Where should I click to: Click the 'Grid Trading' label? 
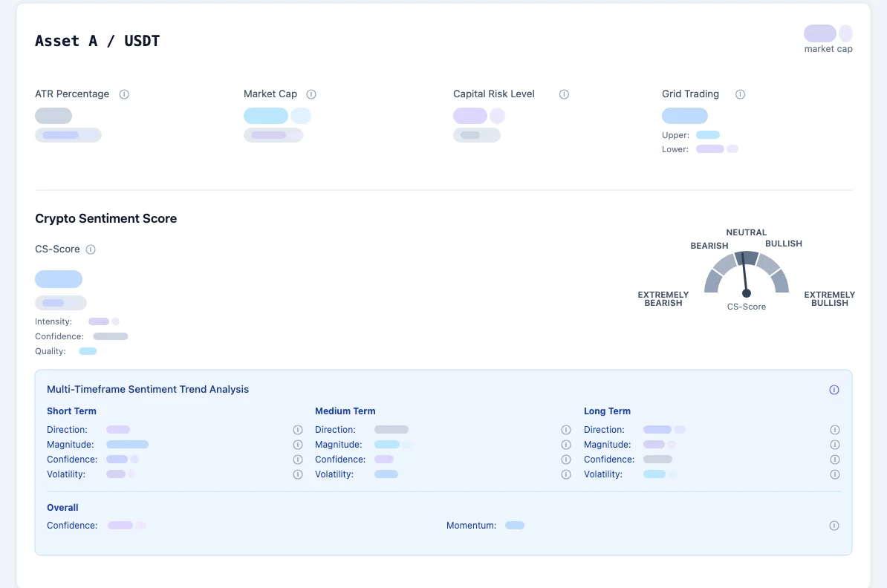(690, 94)
